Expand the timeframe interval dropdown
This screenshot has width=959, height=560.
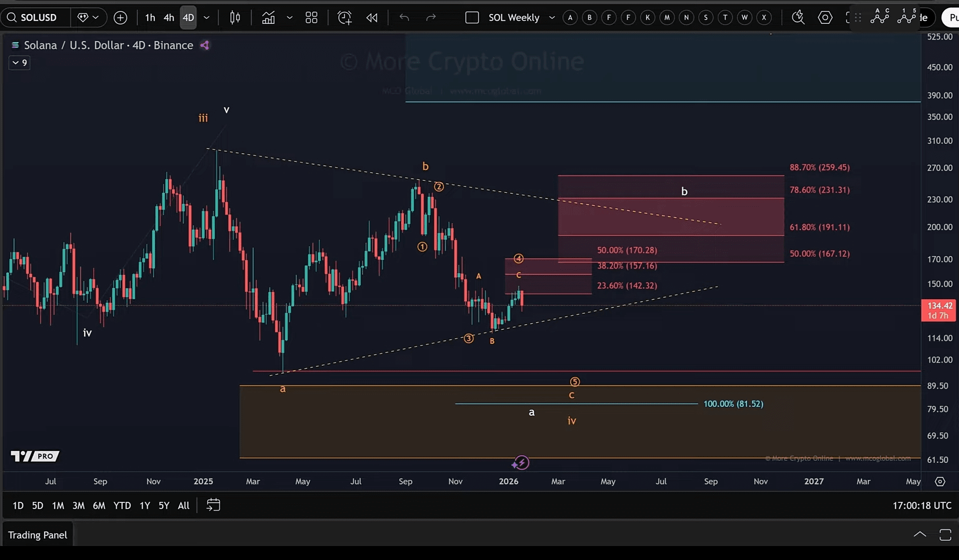pos(206,18)
